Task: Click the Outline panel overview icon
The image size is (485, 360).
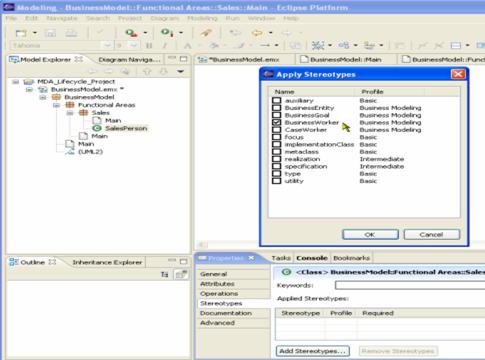Action: (x=181, y=274)
